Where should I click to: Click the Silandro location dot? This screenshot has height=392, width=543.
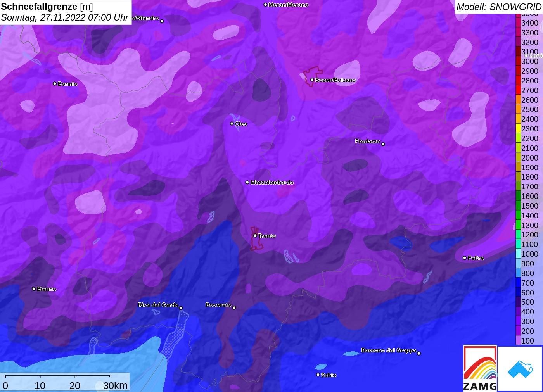click(162, 21)
